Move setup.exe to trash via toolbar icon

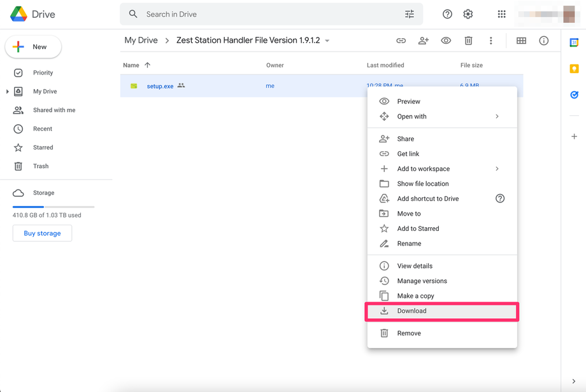click(x=468, y=40)
